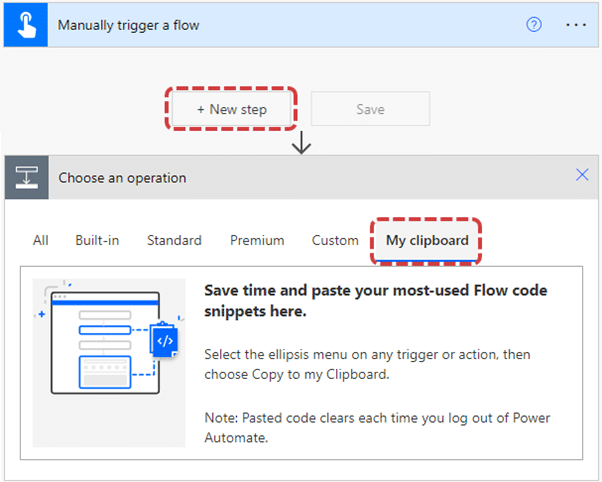Screen dimensions: 602x482
Task: Show Premium connectors tab
Action: [x=257, y=240]
